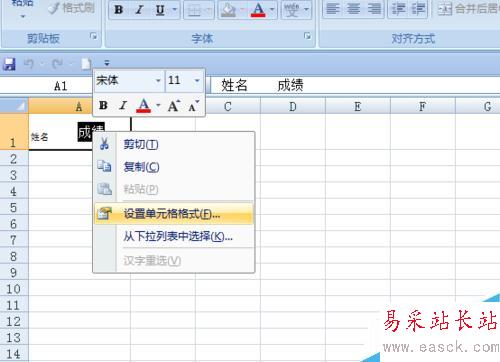Image resolution: width=500 pixels, height=362 pixels.
Task: Click the scissors icon beside 剪切
Action: (x=104, y=144)
